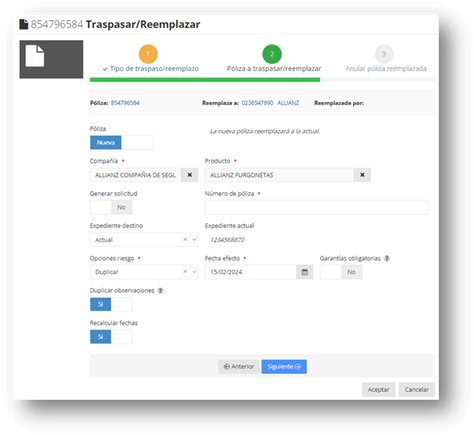Image resolution: width=474 pixels, height=435 pixels.
Task: Clear the Expediente destino selection X
Action: tap(185, 240)
